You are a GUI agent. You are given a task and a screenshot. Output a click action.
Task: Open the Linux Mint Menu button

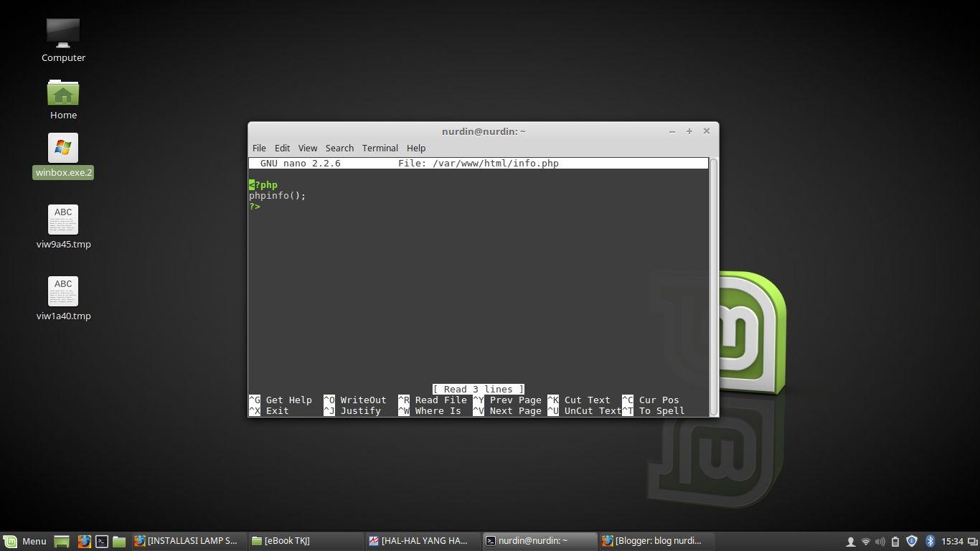click(25, 541)
